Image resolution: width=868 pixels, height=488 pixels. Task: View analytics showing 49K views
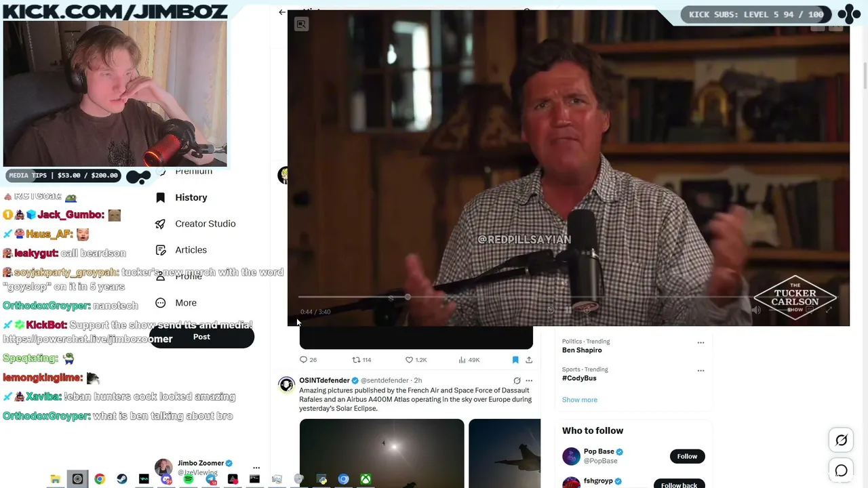pos(469,360)
